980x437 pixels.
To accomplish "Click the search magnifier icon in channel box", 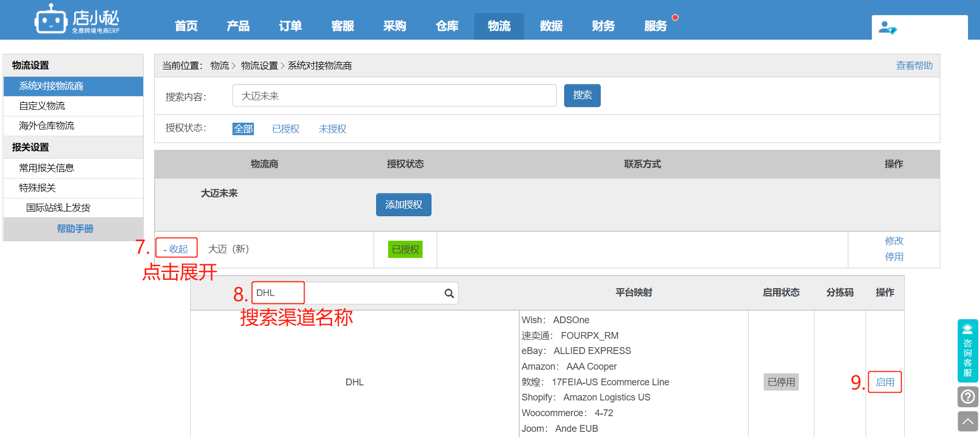I will click(x=449, y=293).
